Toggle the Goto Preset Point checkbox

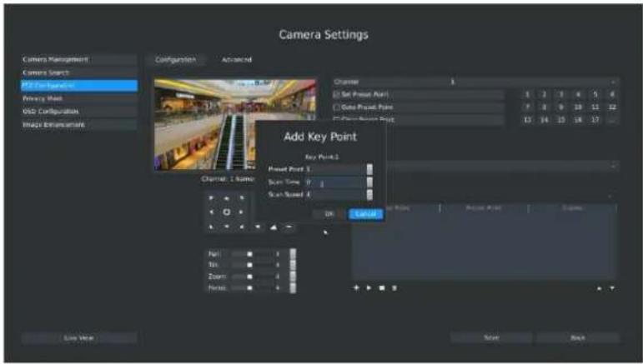[337, 107]
